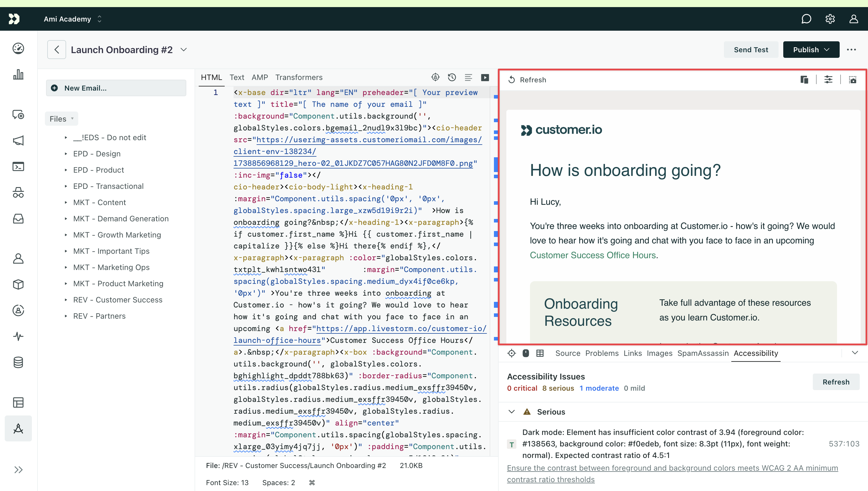Switch to the SpamAssassin tab

[x=703, y=353]
